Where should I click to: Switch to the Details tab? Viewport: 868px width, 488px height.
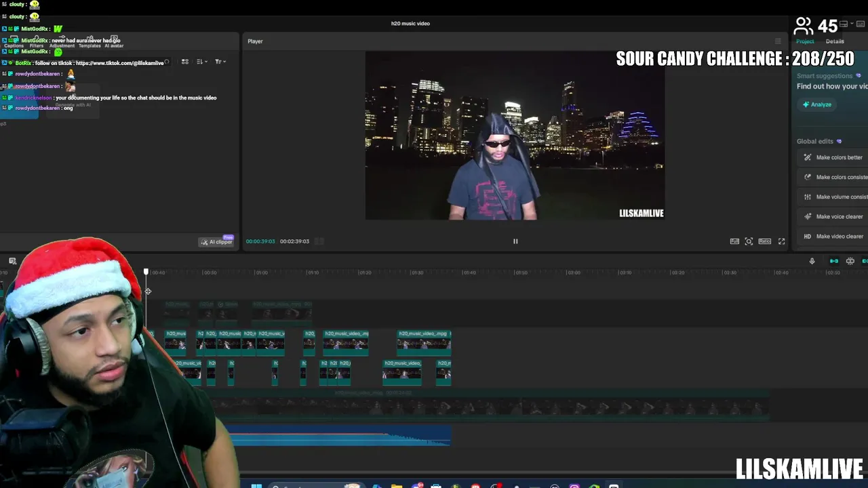(835, 41)
